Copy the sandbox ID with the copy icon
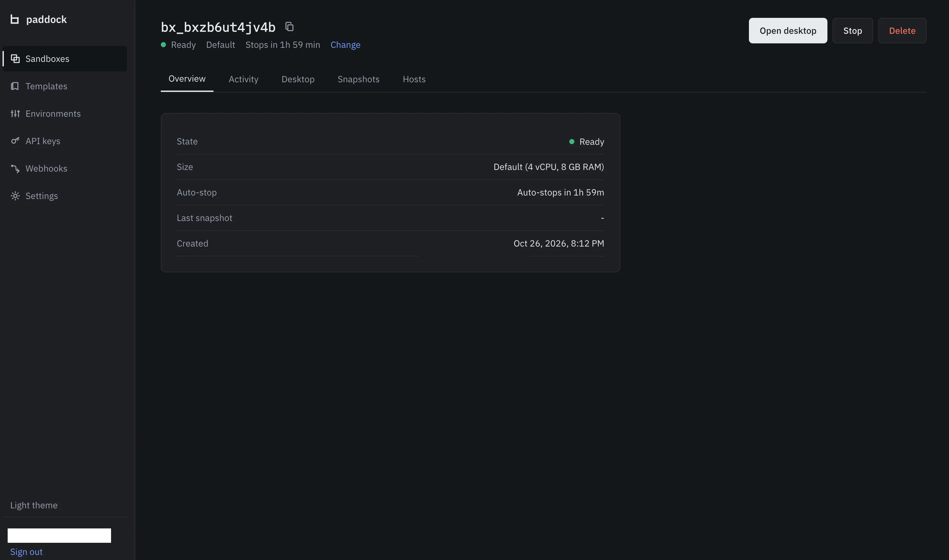The image size is (949, 560). pos(289,27)
